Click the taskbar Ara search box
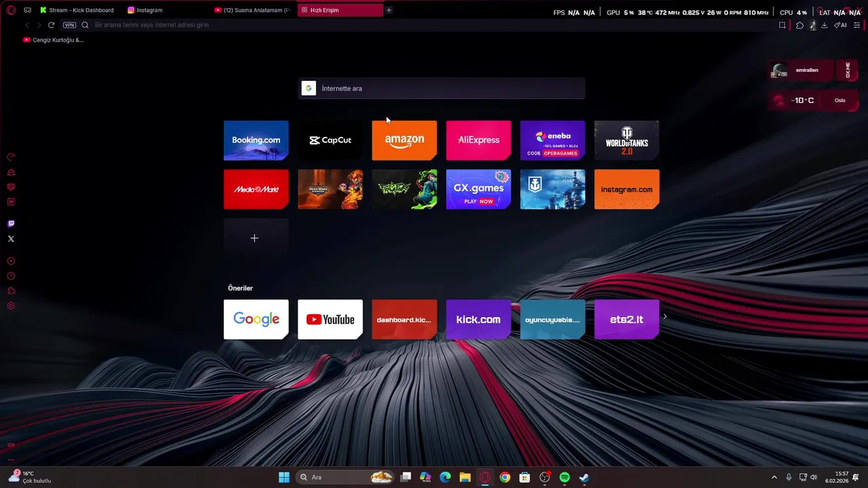The image size is (868, 488). click(x=346, y=477)
